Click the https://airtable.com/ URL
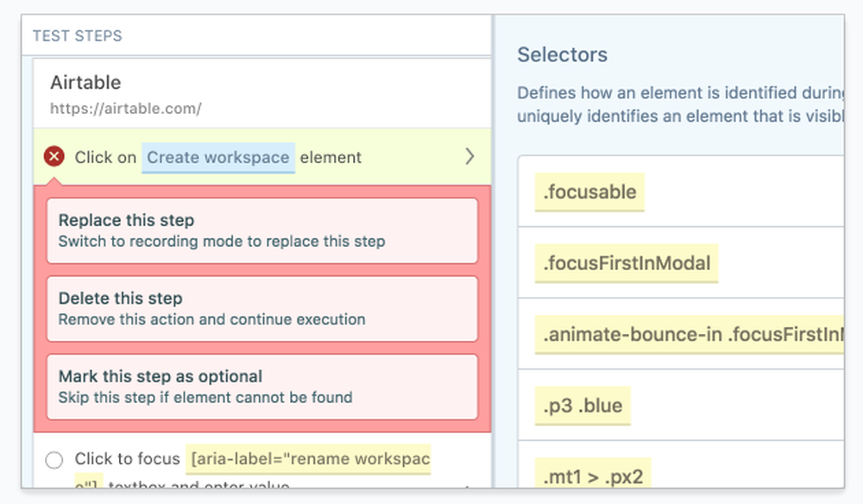 click(x=125, y=109)
